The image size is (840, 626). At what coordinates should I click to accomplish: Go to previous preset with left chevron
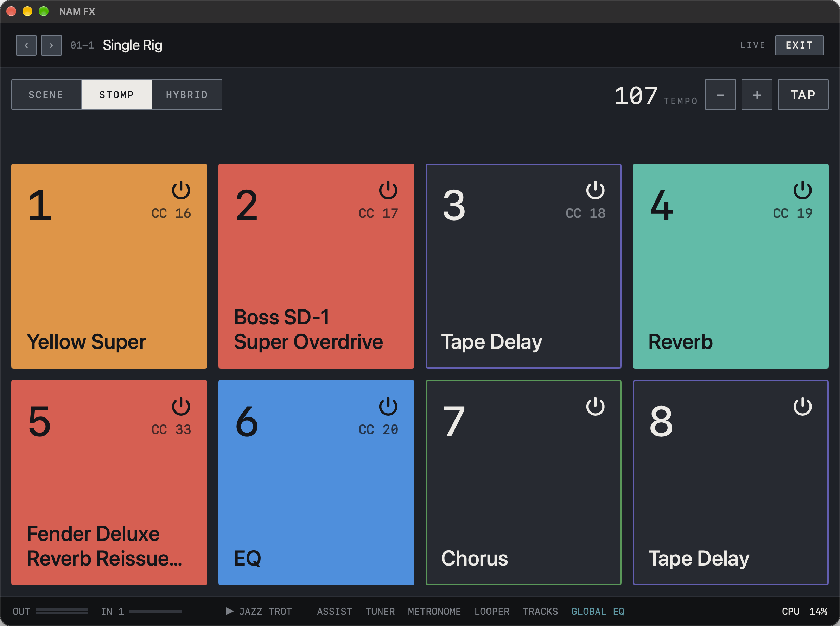point(26,45)
